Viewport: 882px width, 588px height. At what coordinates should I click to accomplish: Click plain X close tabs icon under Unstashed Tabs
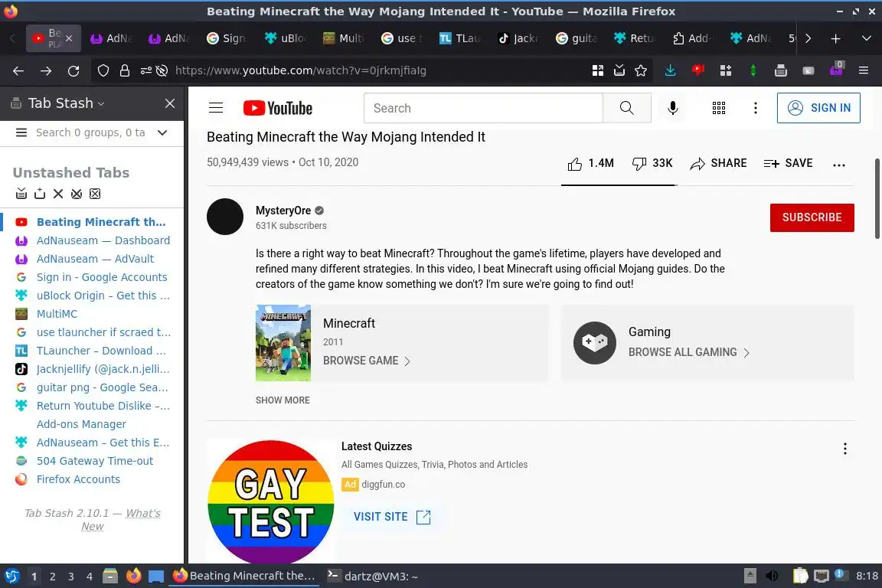pos(58,194)
